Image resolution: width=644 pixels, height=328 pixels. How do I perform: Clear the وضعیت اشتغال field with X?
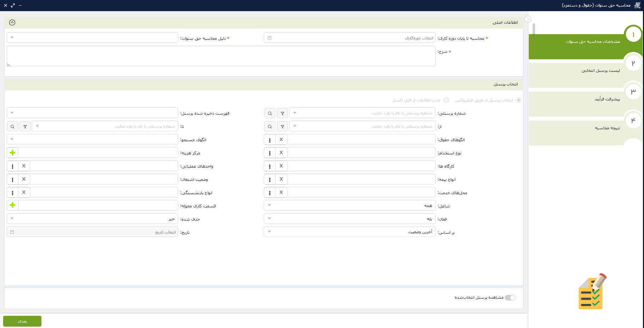tap(24, 179)
